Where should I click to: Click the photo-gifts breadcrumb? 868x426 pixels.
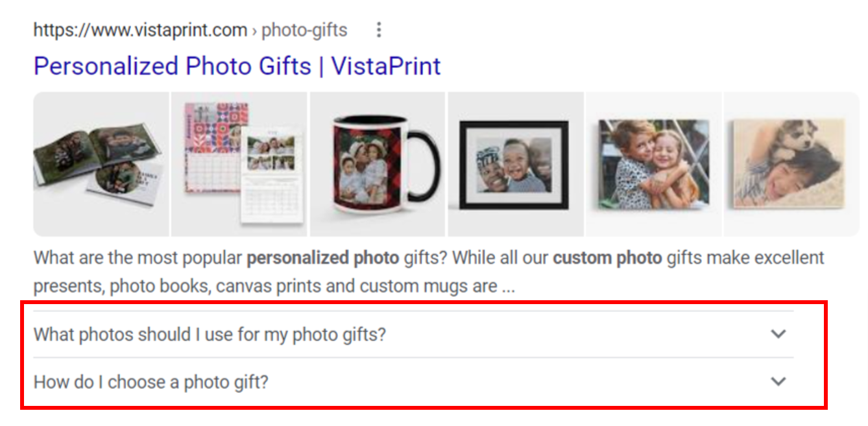tap(304, 30)
